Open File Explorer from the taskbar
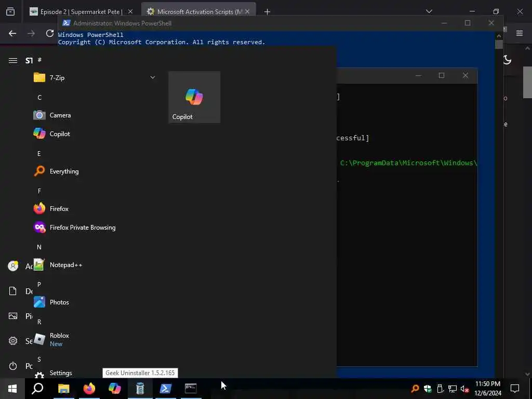Image resolution: width=532 pixels, height=399 pixels. [x=63, y=389]
